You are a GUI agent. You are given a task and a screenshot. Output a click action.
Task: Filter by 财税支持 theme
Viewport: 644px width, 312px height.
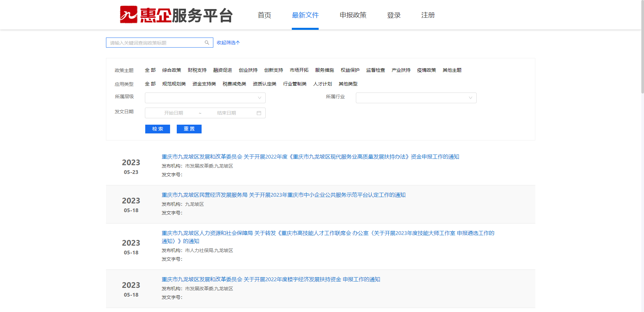(197, 70)
